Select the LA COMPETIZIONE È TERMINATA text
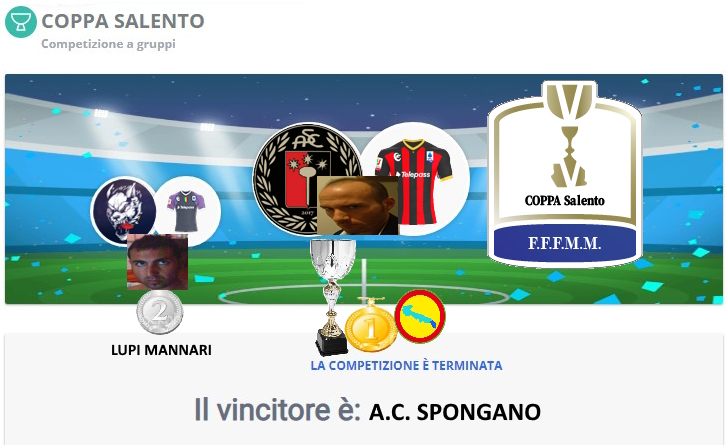The height and width of the screenshot is (445, 726). 407,366
